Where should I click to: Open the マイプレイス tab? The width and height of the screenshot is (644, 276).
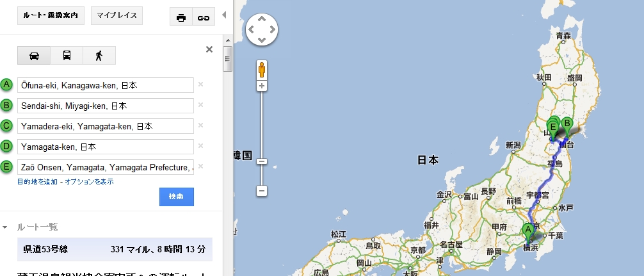(x=117, y=15)
